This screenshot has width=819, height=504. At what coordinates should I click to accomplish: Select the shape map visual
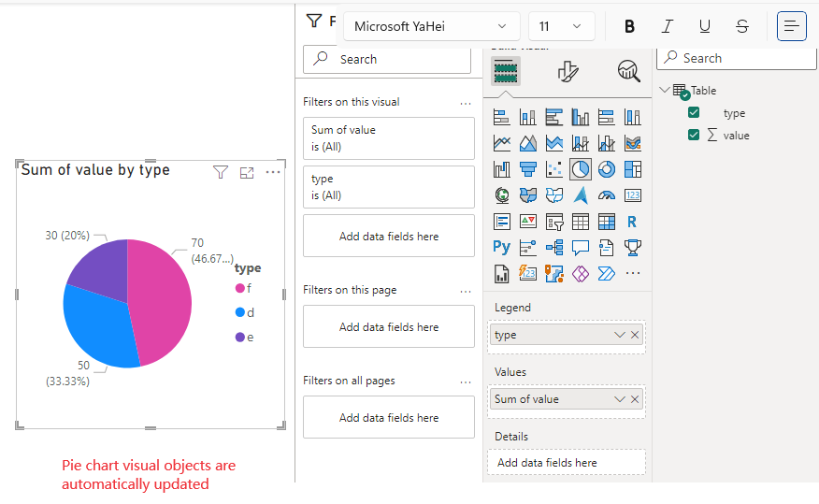(553, 195)
